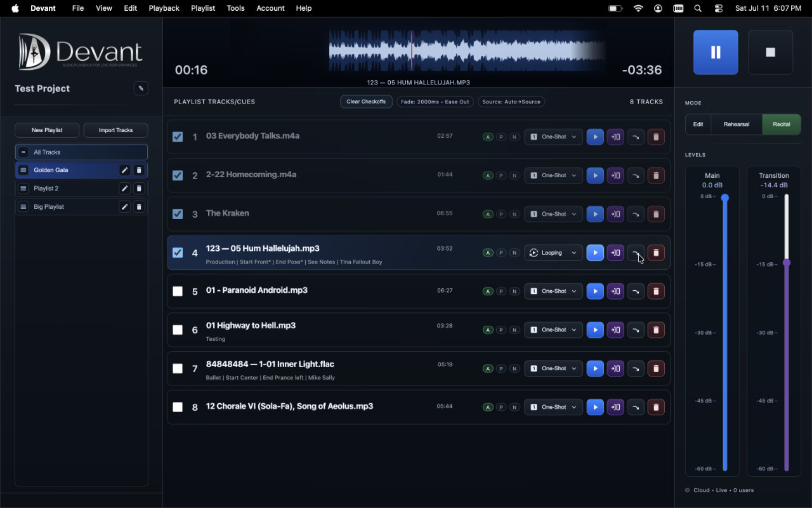Viewport: 812px width, 508px height.
Task: Click transition arrow icon for Highway to Hell
Action: click(x=636, y=330)
